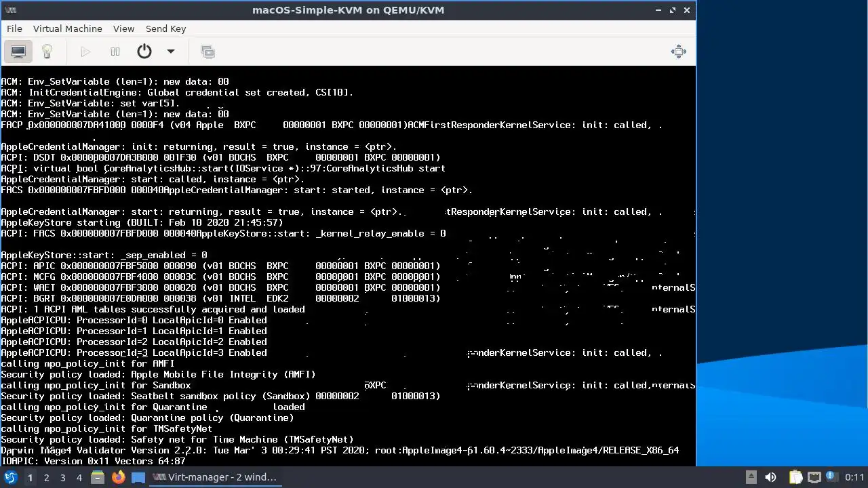This screenshot has height=488, width=868.
Task: Switch to workspace 2
Action: click(46, 477)
